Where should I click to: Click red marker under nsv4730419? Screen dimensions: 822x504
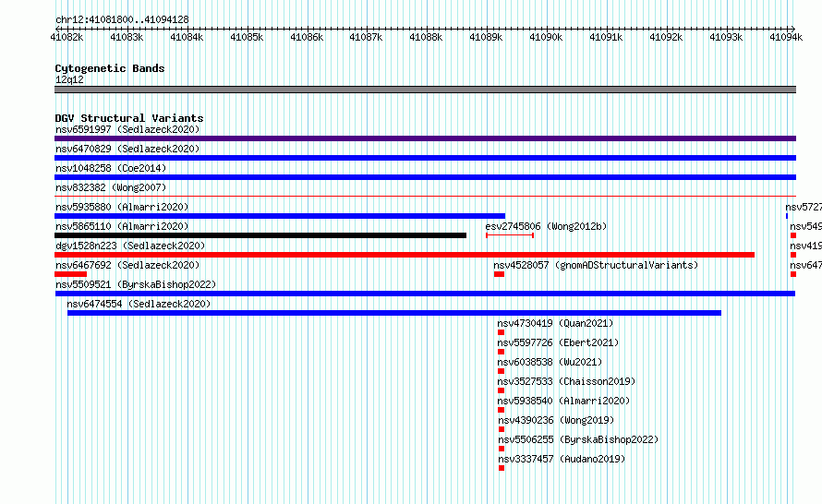tap(502, 332)
